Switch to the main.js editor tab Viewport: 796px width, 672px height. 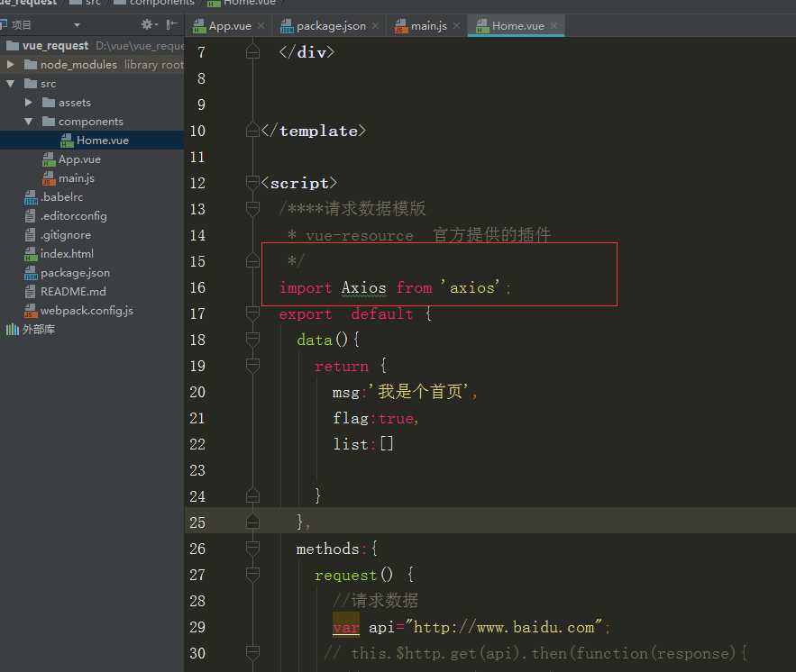tap(428, 25)
